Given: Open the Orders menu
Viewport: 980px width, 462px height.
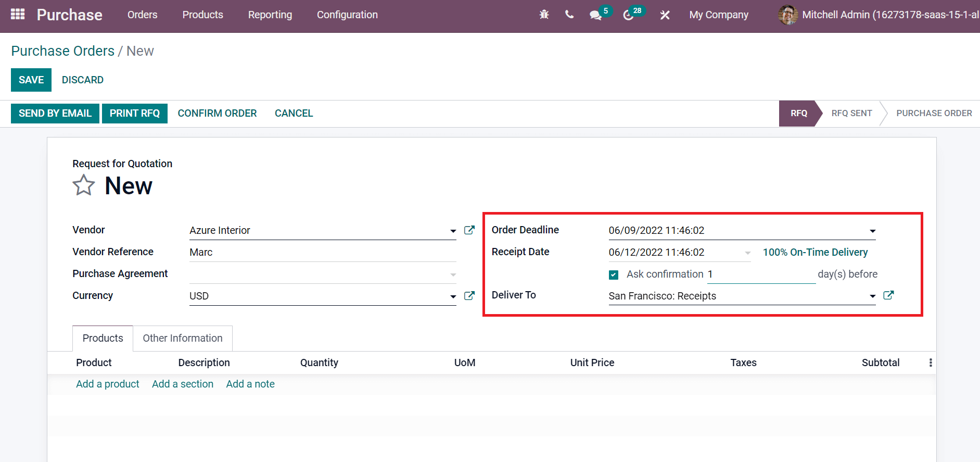Looking at the screenshot, I should (142, 15).
